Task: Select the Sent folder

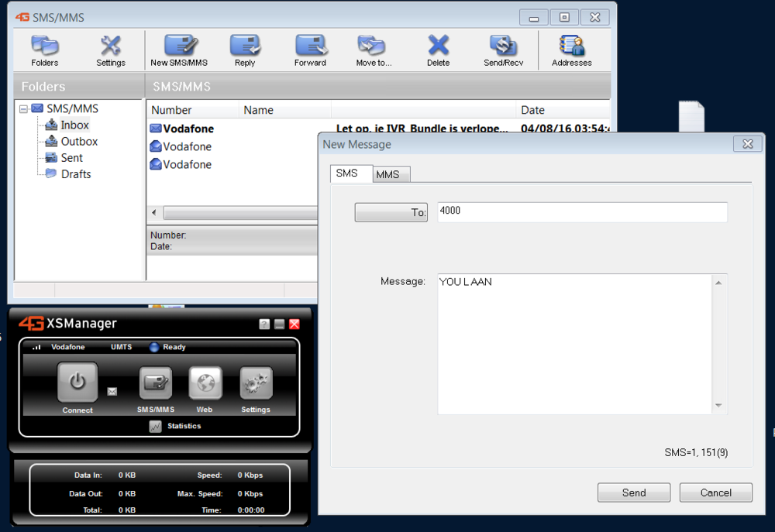Action: [x=71, y=157]
